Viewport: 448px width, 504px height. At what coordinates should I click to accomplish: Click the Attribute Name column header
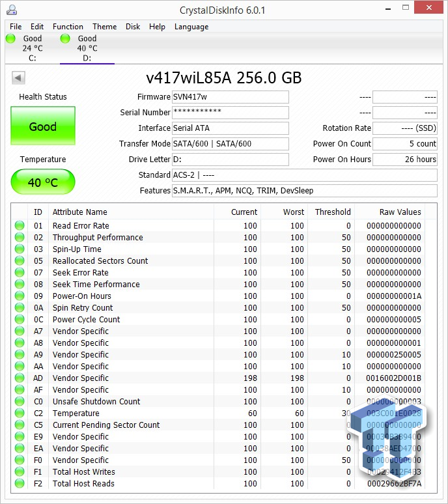pyautogui.click(x=80, y=212)
